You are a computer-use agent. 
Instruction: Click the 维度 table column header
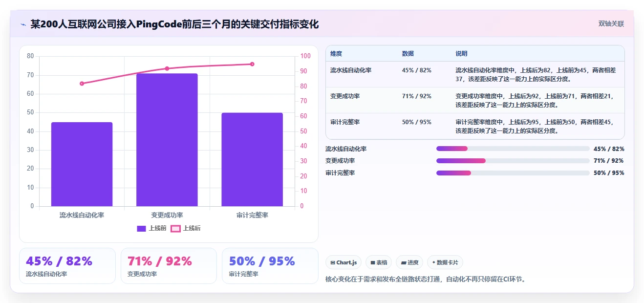point(336,54)
